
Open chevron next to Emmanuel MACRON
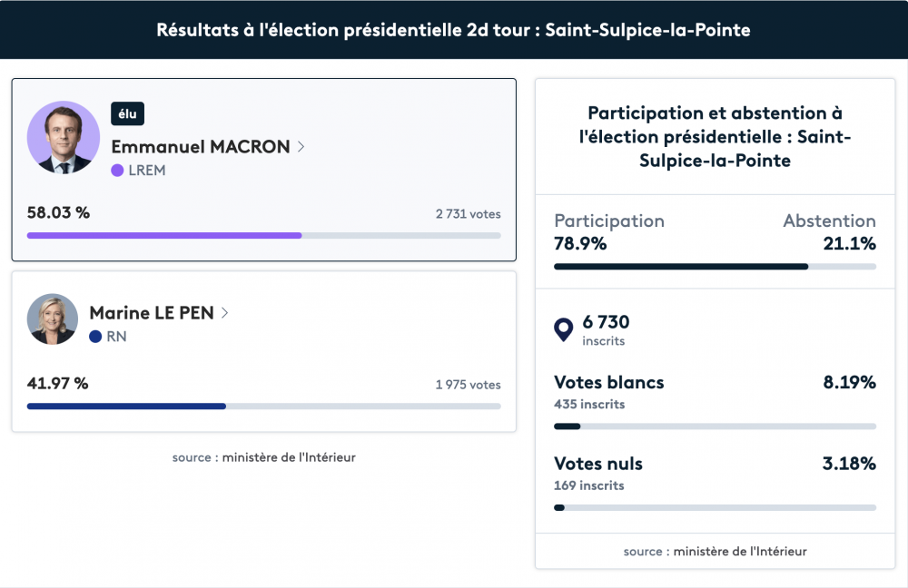point(301,147)
